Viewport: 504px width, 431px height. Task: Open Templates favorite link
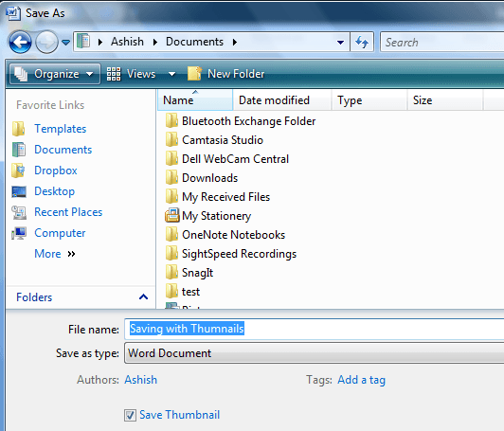[x=61, y=129]
